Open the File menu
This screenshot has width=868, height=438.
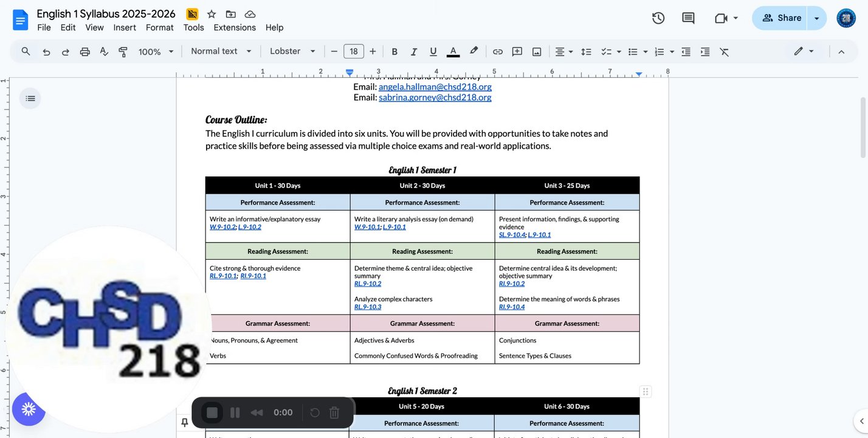pos(44,27)
